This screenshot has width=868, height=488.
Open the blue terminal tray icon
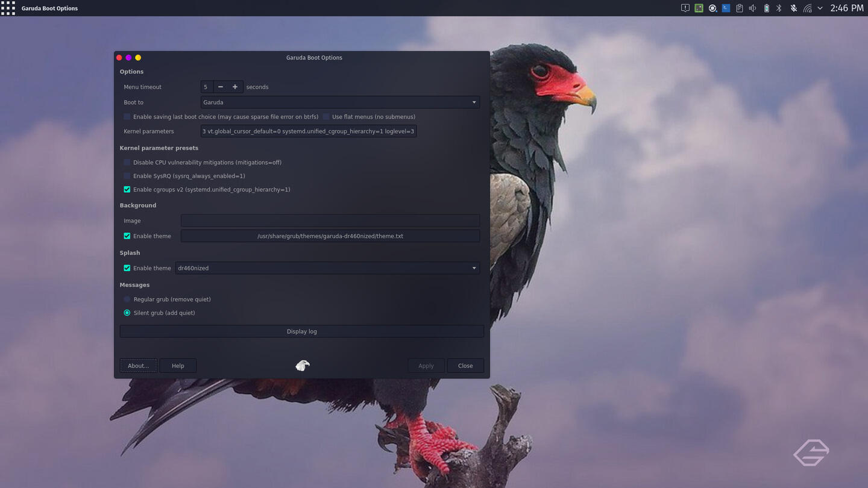[726, 8]
